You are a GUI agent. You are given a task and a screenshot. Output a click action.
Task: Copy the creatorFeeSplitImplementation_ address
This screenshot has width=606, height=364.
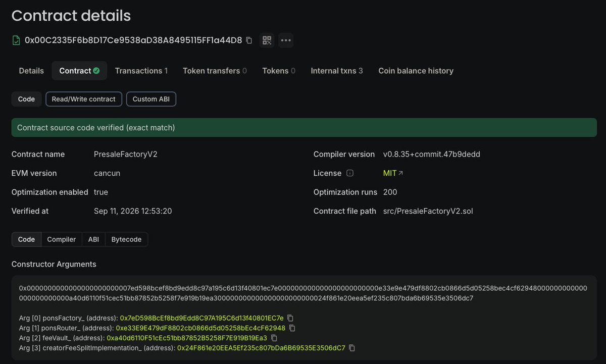pos(352,348)
